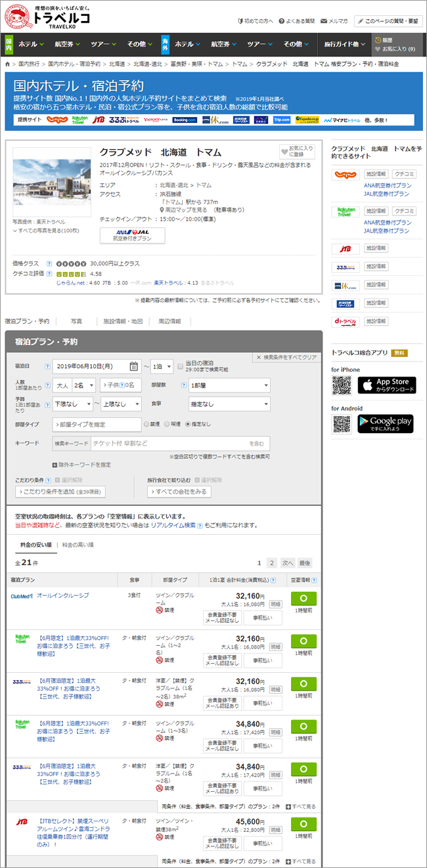Open the calendar date picker icon
Image resolution: width=427 pixels, height=868 pixels.
134,366
